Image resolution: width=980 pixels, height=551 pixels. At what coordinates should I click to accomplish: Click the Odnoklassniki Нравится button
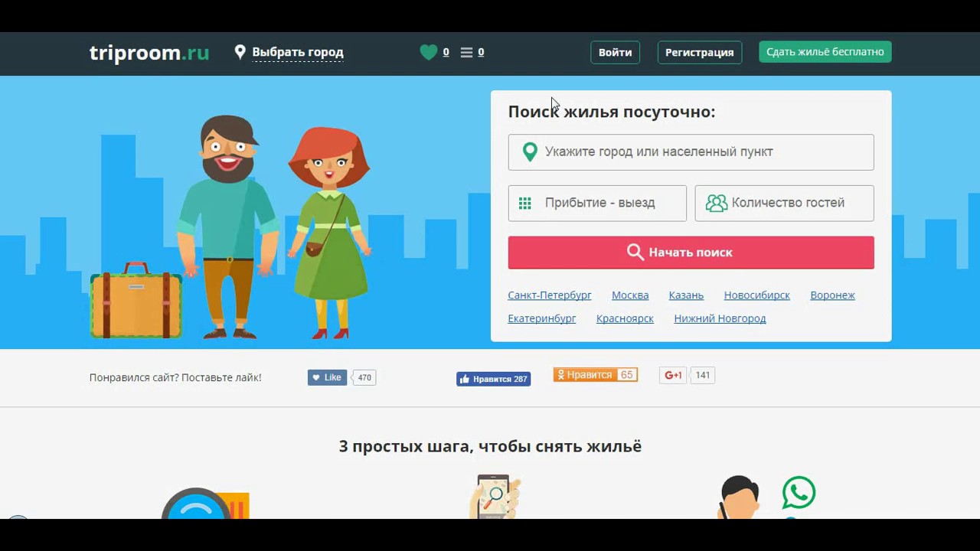click(586, 375)
